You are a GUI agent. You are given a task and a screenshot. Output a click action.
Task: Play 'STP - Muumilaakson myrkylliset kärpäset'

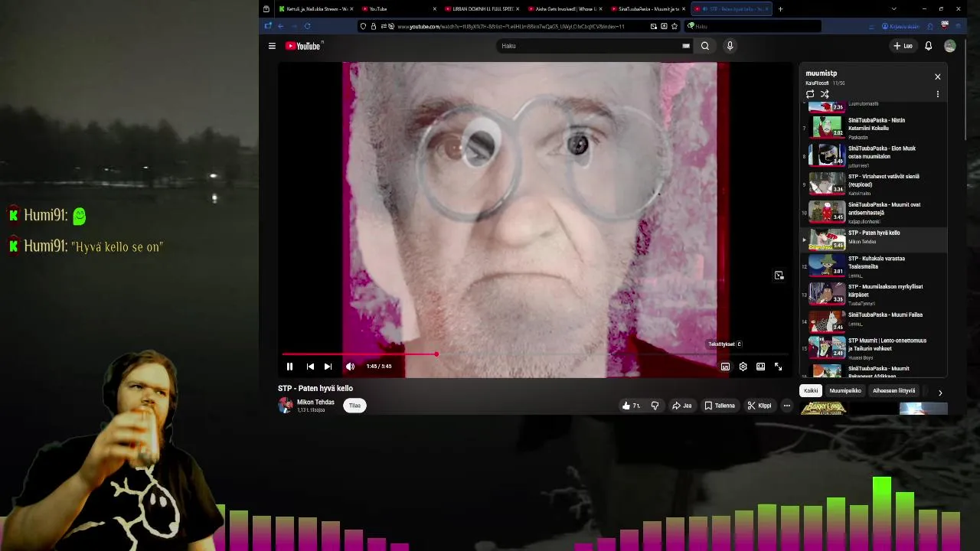(874, 293)
